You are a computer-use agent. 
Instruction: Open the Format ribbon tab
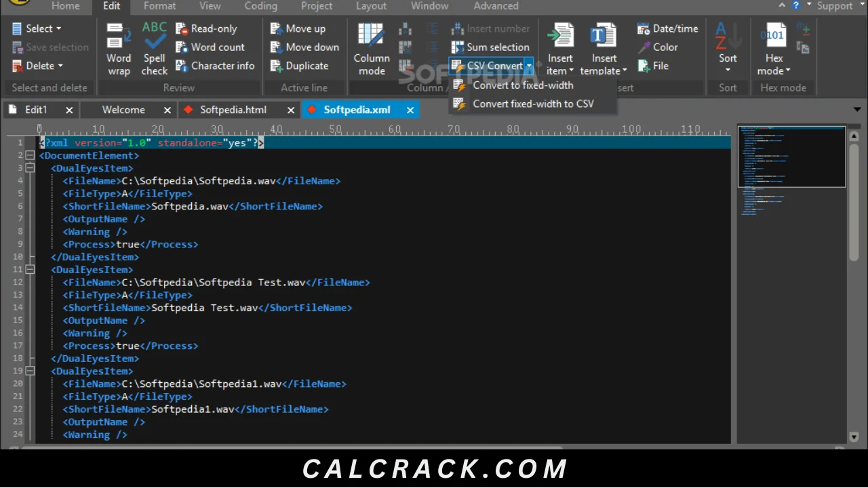point(159,6)
